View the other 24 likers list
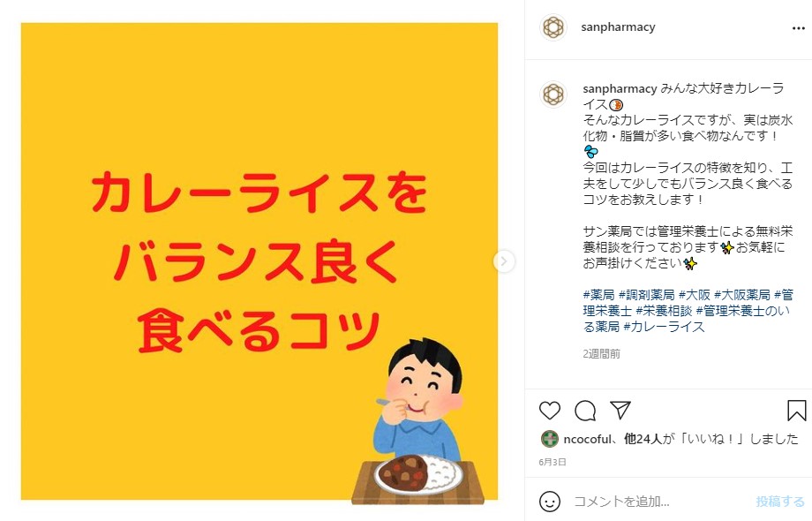812x521 pixels. click(x=643, y=439)
